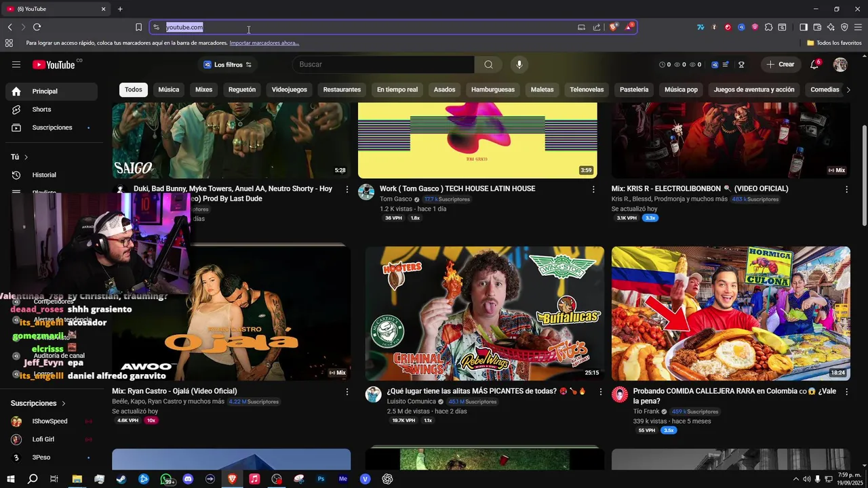Open Lofi Girl subscription channel
Viewport: 868px width, 488px height.
(51, 439)
